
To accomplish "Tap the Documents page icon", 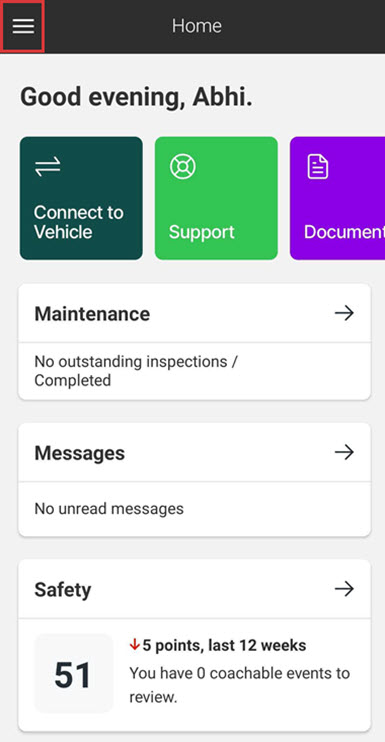I will tap(318, 167).
